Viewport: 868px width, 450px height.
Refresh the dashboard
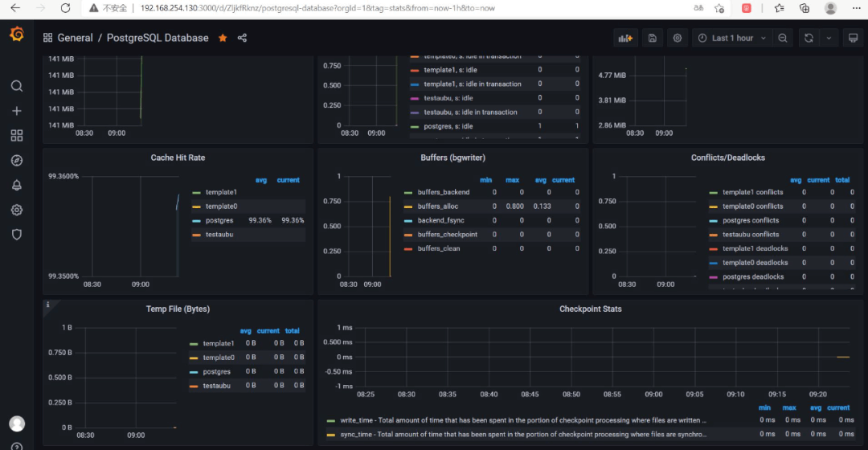click(x=809, y=39)
